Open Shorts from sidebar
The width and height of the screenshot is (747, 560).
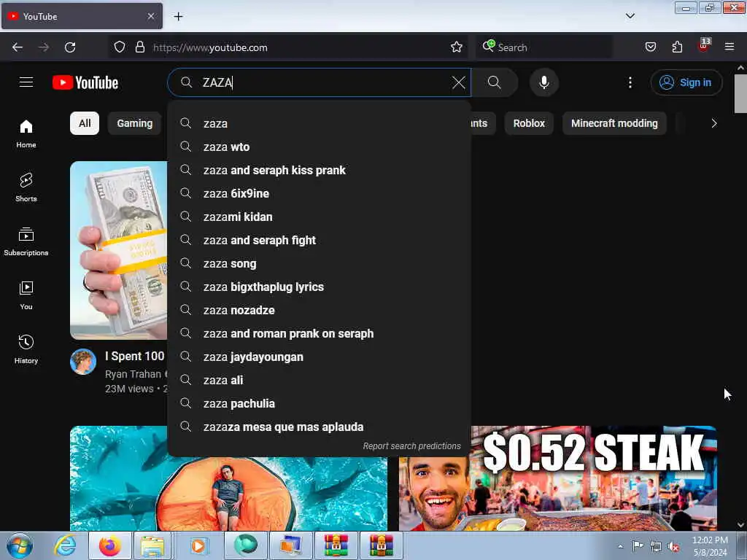(x=26, y=187)
